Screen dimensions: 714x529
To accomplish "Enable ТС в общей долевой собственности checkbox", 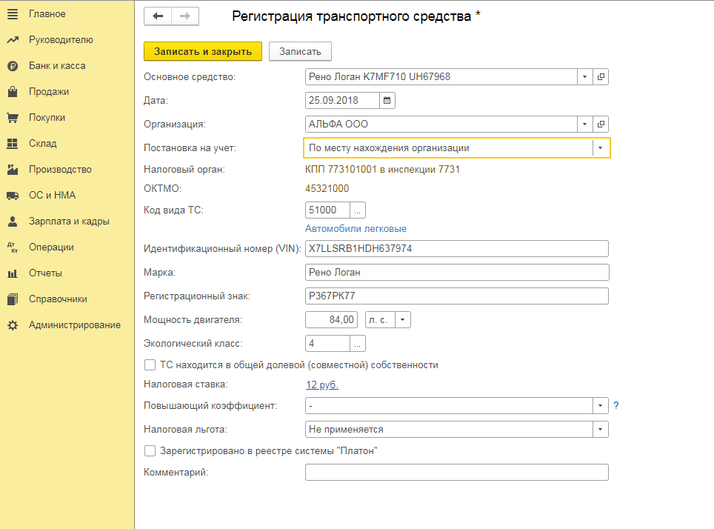I will point(150,365).
